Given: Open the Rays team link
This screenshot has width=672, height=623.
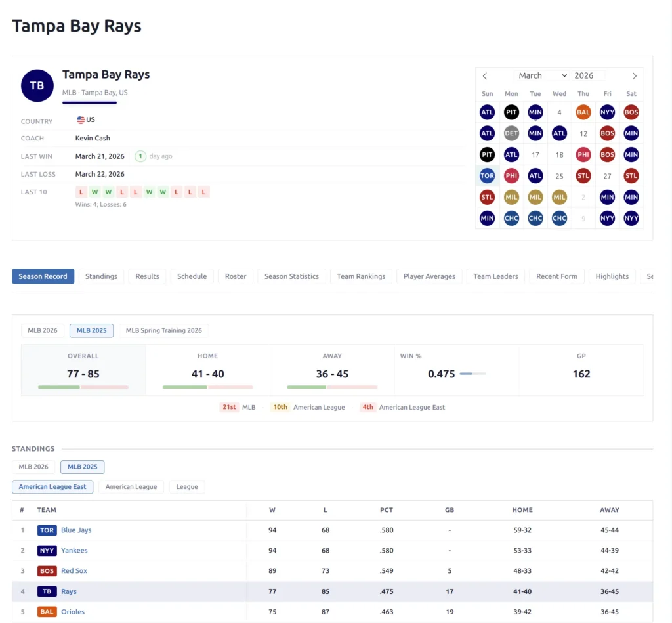Looking at the screenshot, I should click(68, 591).
